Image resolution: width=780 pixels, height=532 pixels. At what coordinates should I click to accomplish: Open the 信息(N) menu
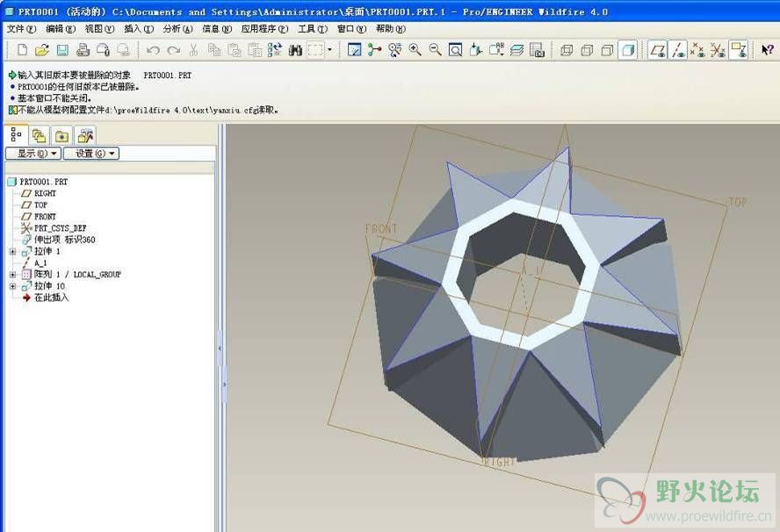point(217,29)
